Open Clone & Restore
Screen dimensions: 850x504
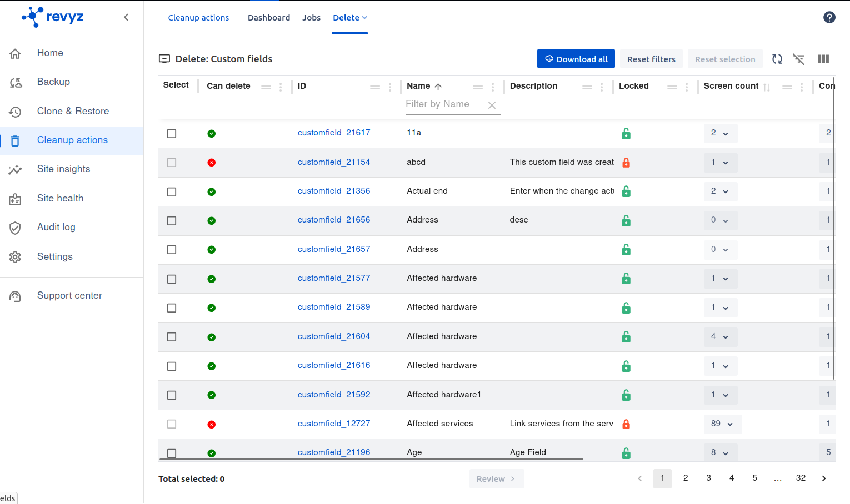point(72,112)
